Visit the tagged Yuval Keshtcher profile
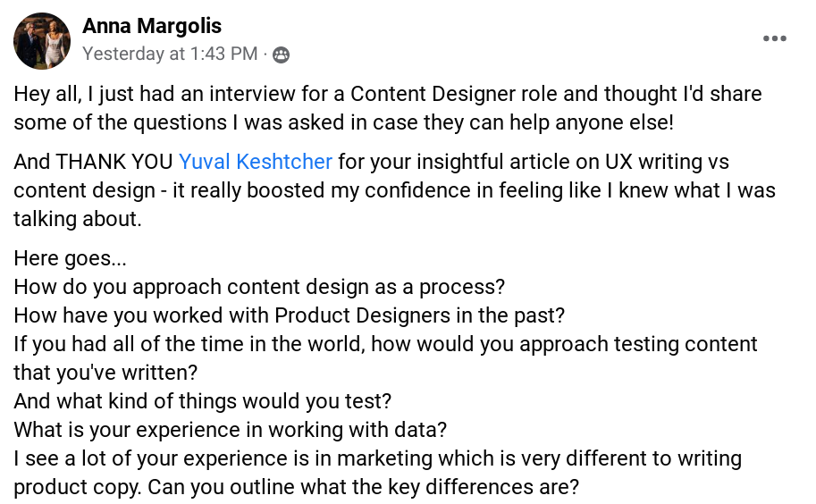Image resolution: width=816 pixels, height=504 pixels. pyautogui.click(x=256, y=162)
